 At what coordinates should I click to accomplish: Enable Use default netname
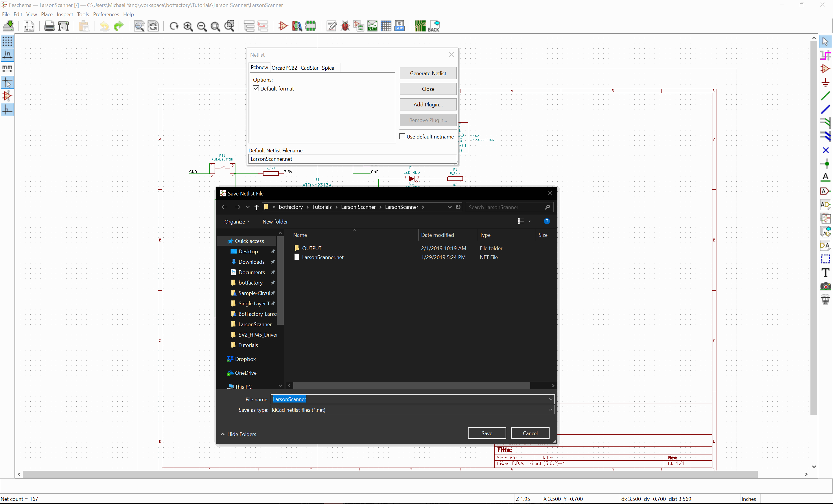pyautogui.click(x=402, y=136)
